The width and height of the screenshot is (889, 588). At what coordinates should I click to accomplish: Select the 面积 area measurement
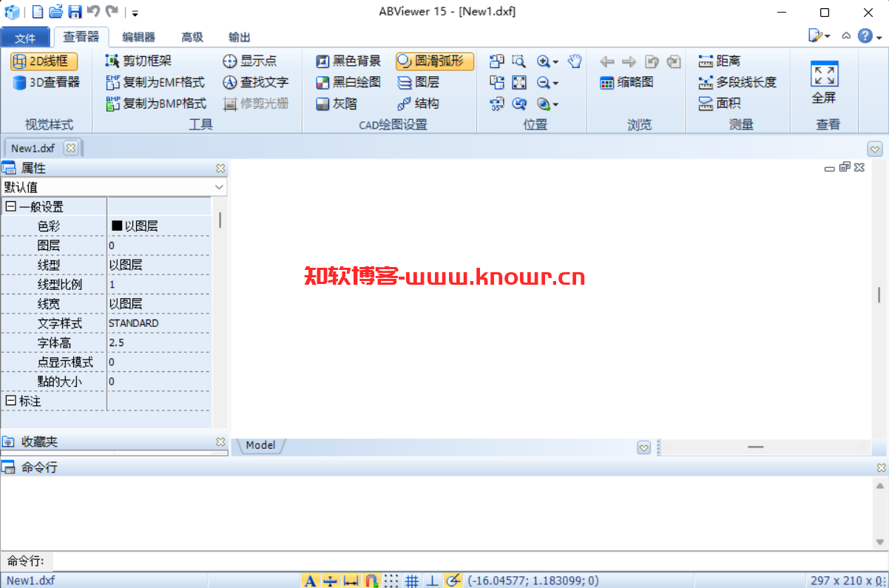[x=719, y=104]
